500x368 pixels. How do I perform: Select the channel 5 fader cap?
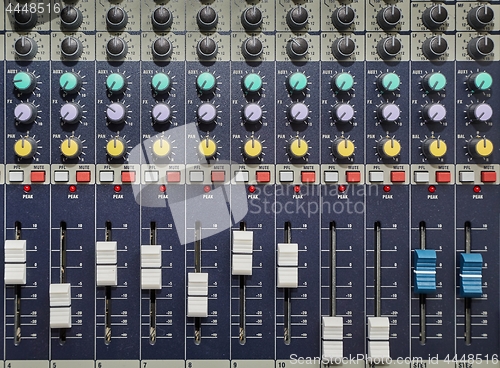click(60, 305)
